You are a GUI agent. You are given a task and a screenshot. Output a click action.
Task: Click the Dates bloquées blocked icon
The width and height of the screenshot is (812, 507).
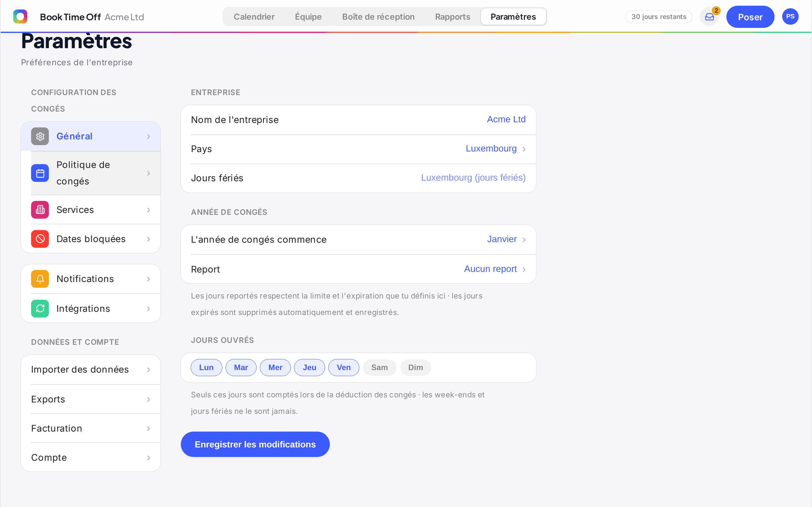click(x=40, y=239)
